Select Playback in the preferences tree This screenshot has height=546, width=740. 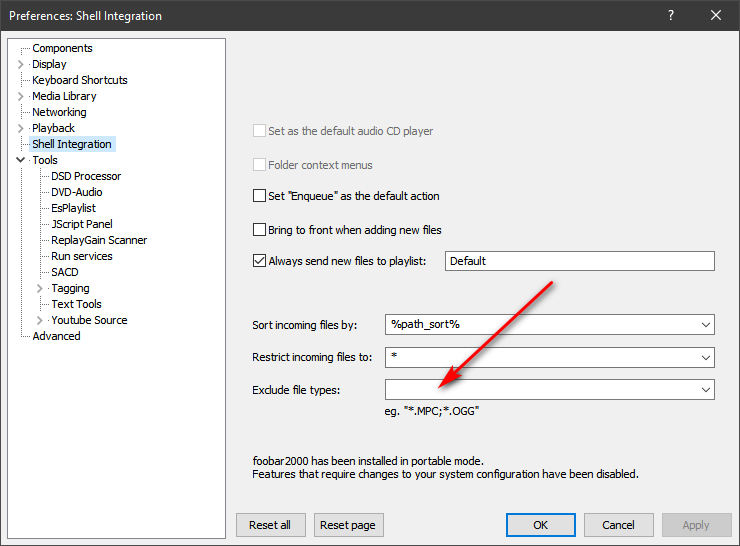(53, 128)
